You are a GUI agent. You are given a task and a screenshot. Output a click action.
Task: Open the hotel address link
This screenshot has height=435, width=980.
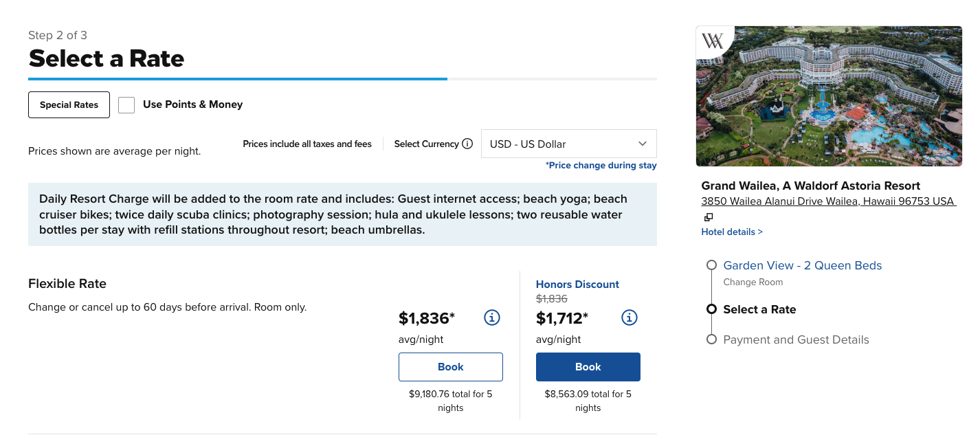[828, 201]
